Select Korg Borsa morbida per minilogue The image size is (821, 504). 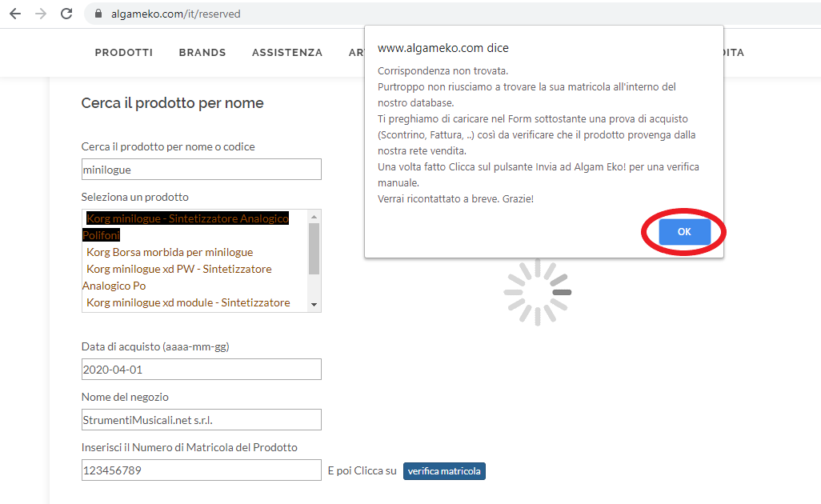coord(170,252)
